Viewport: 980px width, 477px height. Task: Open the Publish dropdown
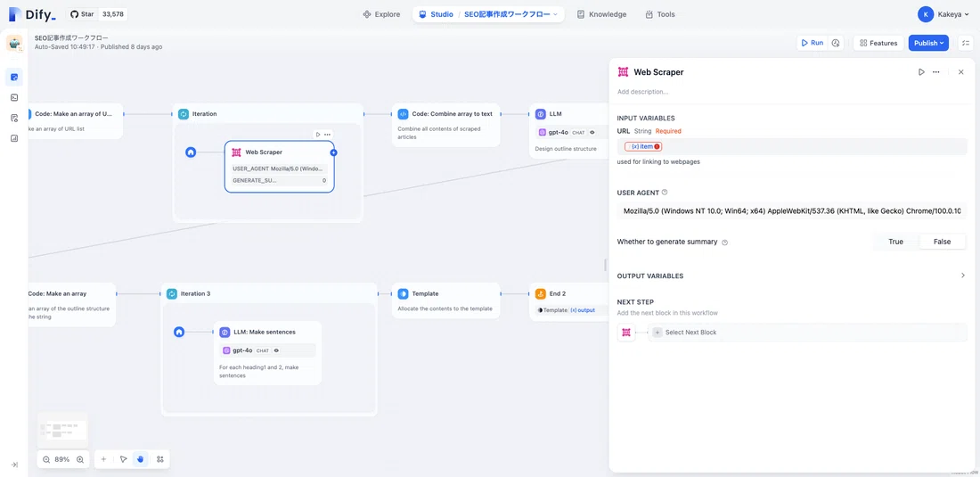click(928, 43)
